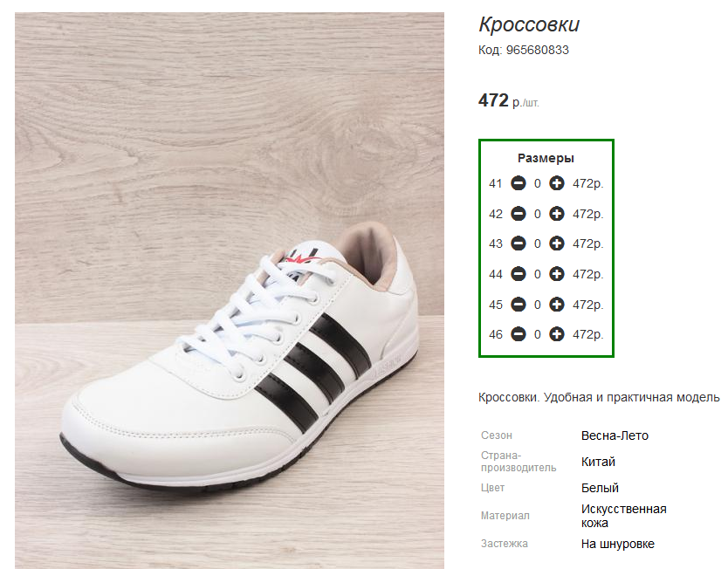Click minus button for size 42

click(x=519, y=214)
